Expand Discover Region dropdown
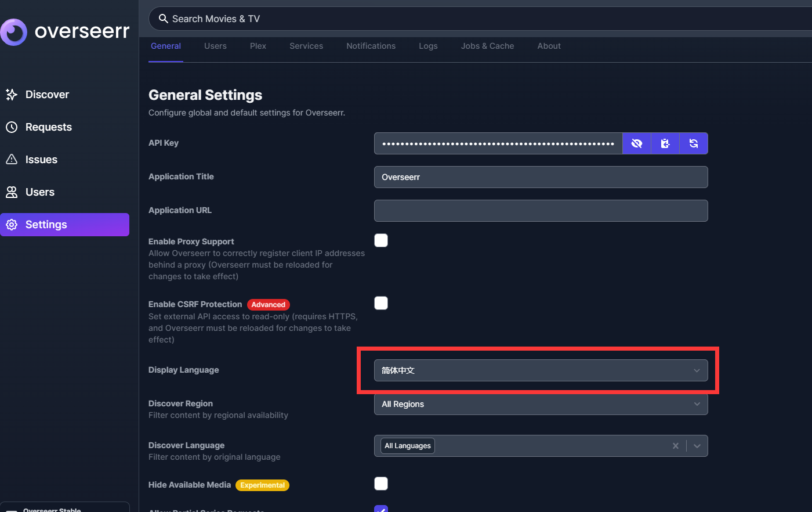This screenshot has width=812, height=512. (541, 404)
